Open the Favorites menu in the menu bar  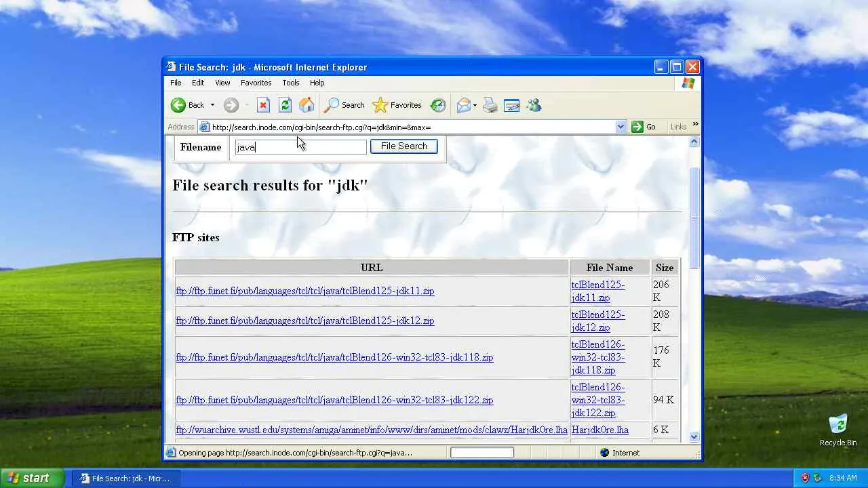tap(256, 83)
